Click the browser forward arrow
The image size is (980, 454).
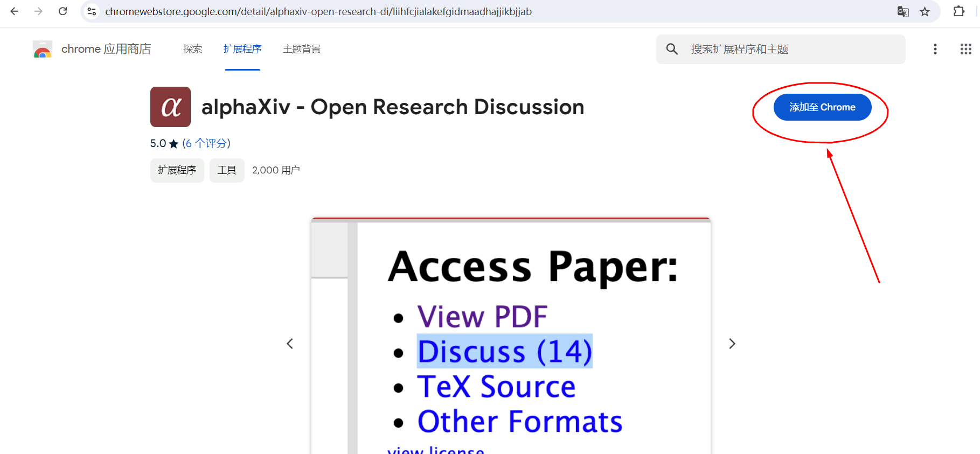click(x=38, y=11)
